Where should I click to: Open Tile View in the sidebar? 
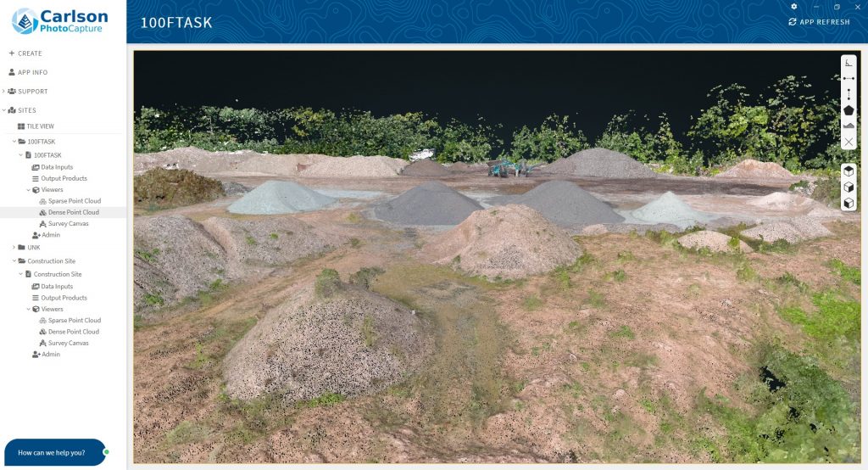point(37,126)
